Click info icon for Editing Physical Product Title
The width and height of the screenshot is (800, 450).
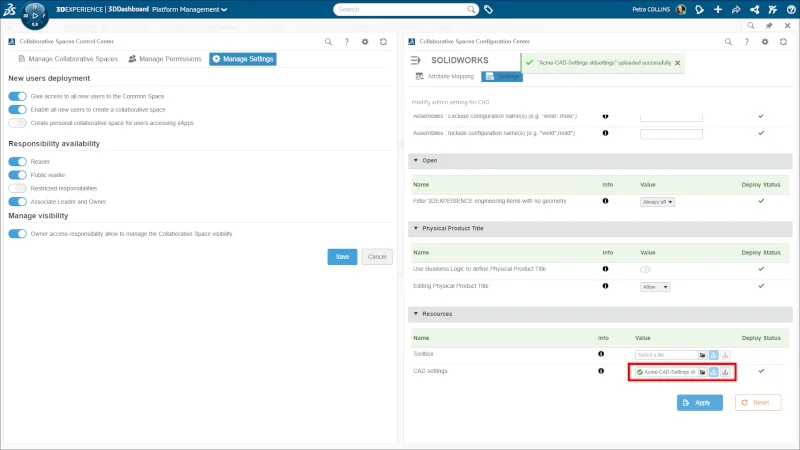pyautogui.click(x=605, y=287)
